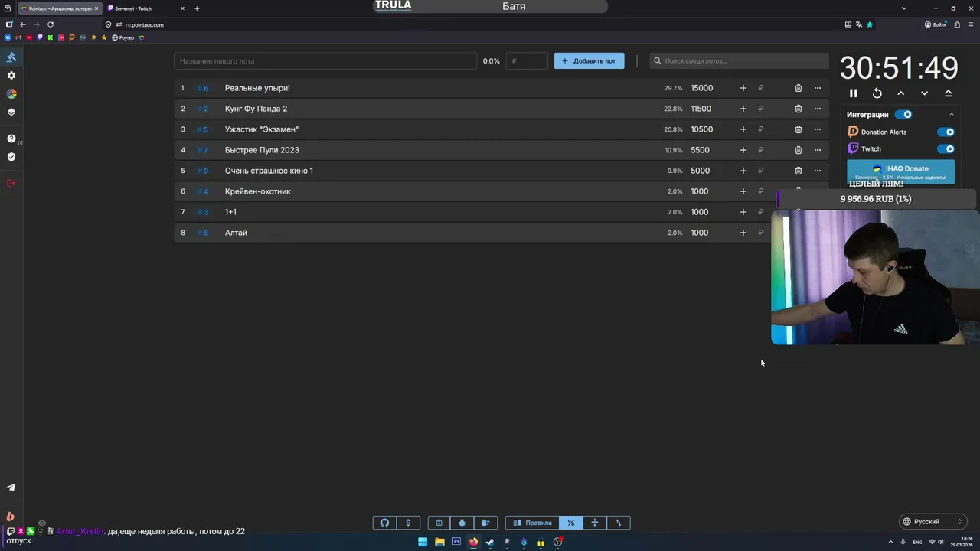Open Photoshop from the taskbar
The width and height of the screenshot is (980, 551).
pos(456,542)
